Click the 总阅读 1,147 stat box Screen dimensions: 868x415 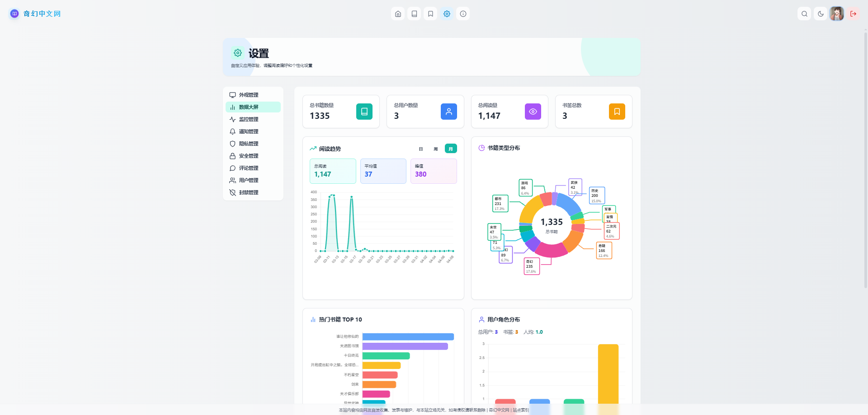click(333, 171)
